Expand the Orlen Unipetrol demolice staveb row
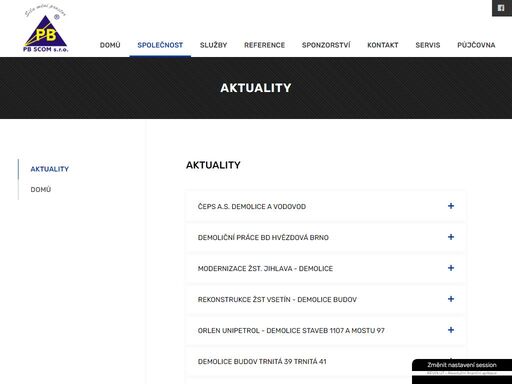 point(326,330)
